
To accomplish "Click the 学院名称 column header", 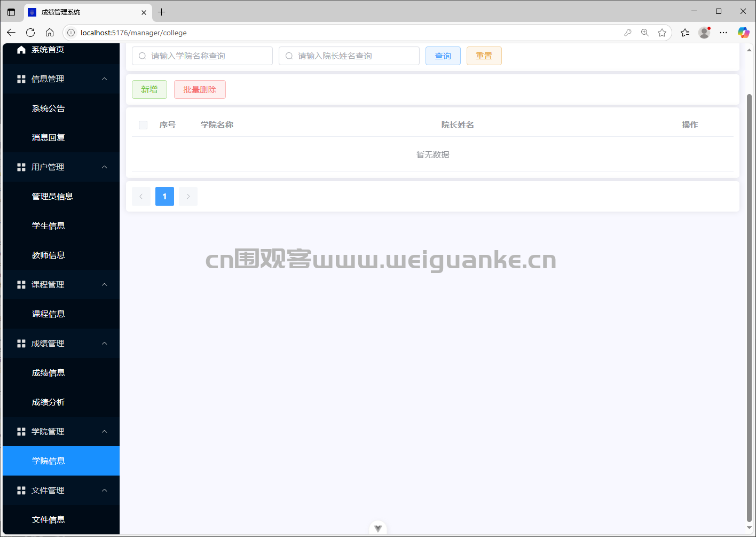I will tap(217, 125).
